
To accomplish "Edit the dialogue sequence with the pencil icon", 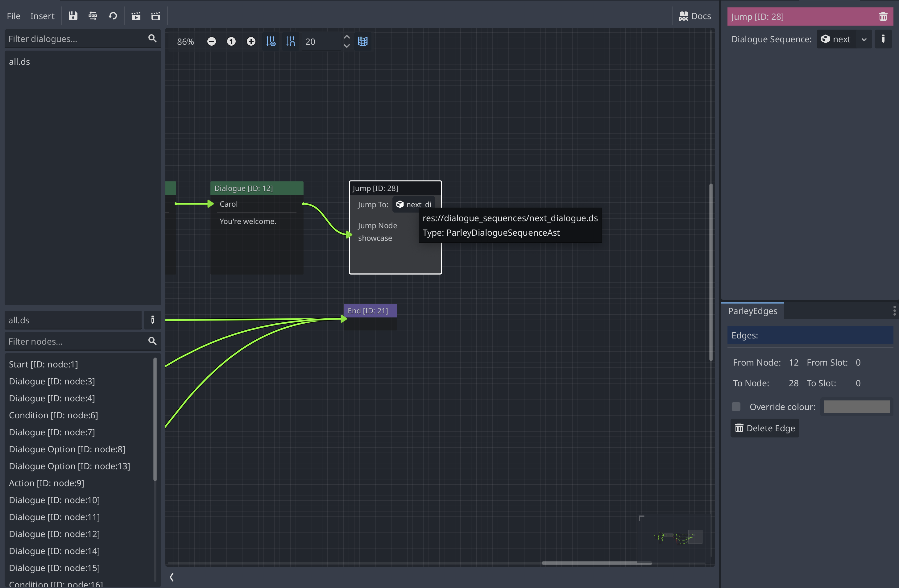I will click(883, 39).
